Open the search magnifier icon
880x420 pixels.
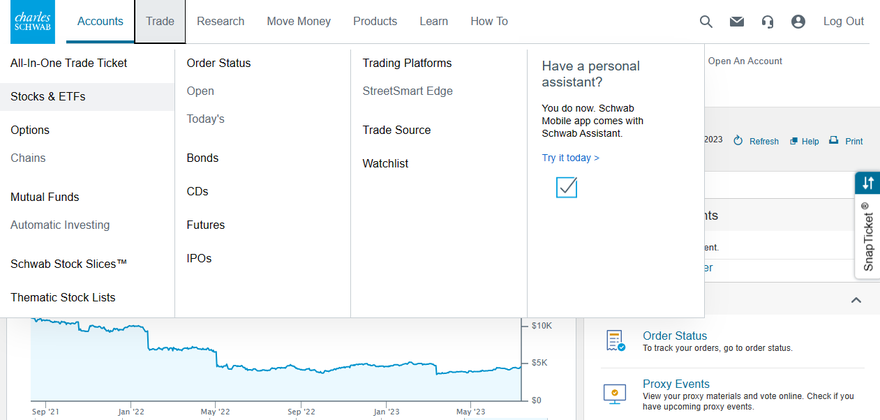706,22
